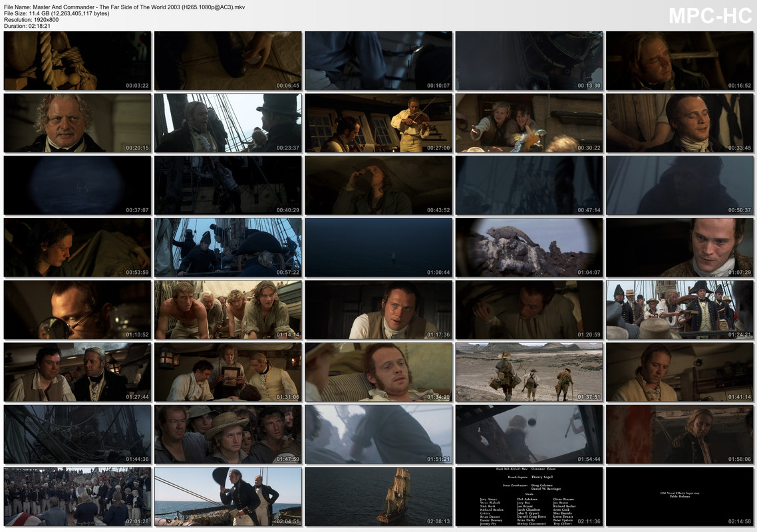This screenshot has width=757, height=532.
Task: Click the frame stamped 00:13:30
Action: (x=529, y=61)
